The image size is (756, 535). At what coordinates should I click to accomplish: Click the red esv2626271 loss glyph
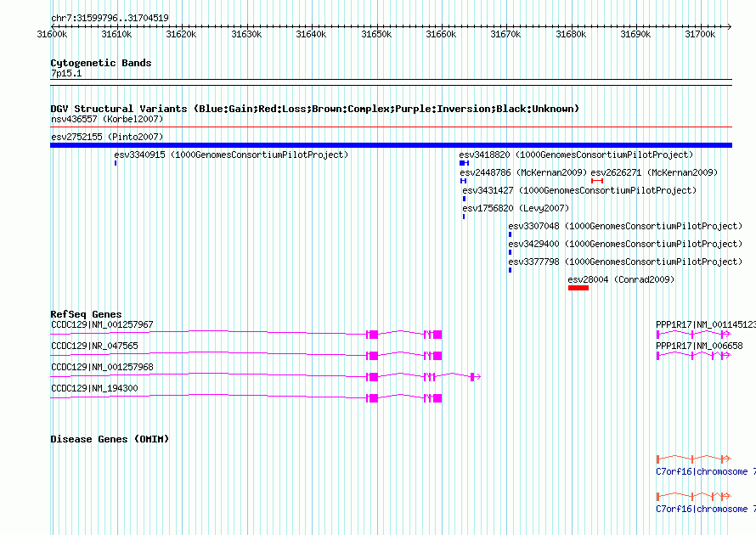(597, 181)
